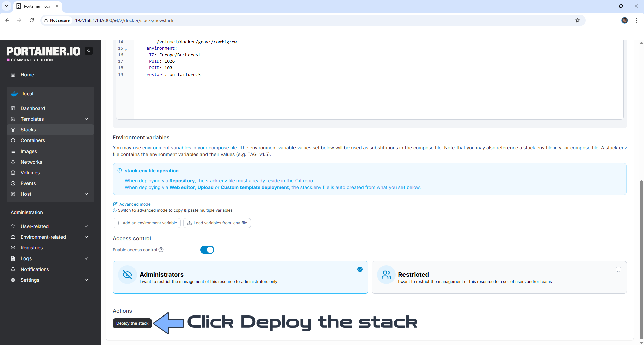This screenshot has width=644, height=345.
Task: Bookmark this page with the star icon
Action: [x=577, y=20]
